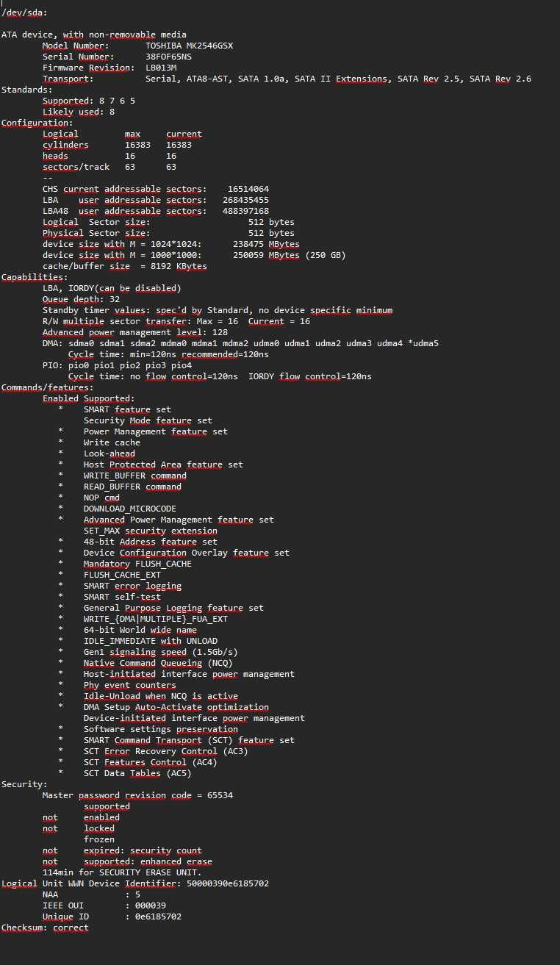Click the Security Mode feature set line

click(148, 420)
